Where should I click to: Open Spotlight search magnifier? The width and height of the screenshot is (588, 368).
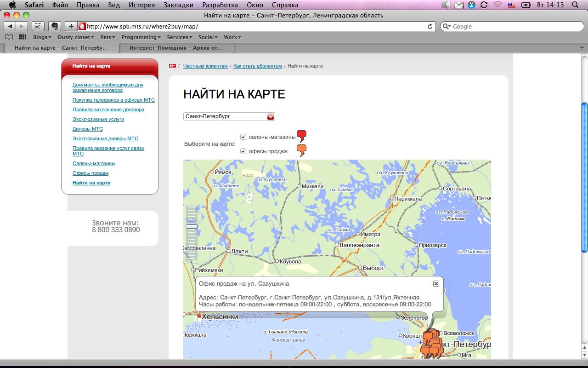point(576,5)
